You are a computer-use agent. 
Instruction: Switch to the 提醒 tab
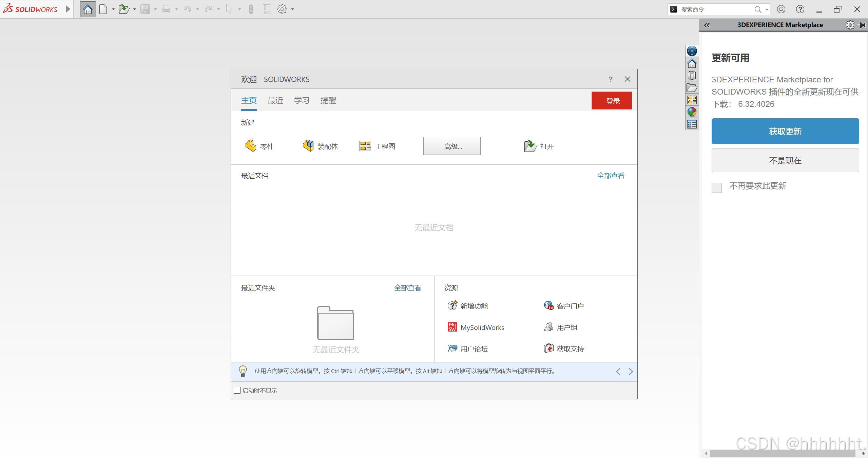328,100
